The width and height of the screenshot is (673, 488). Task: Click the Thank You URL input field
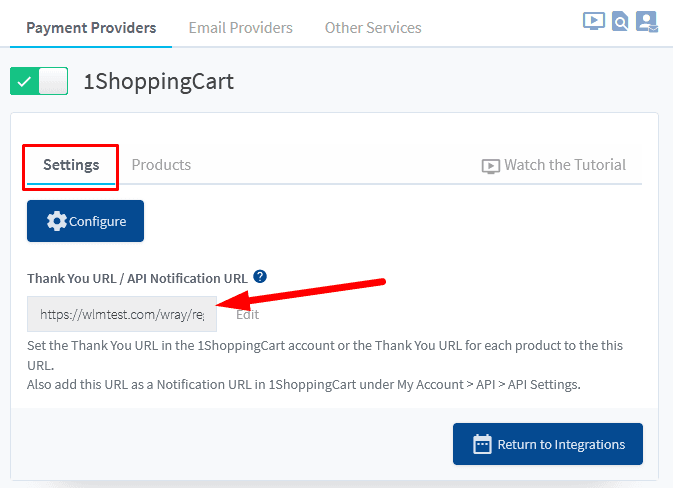(x=122, y=314)
